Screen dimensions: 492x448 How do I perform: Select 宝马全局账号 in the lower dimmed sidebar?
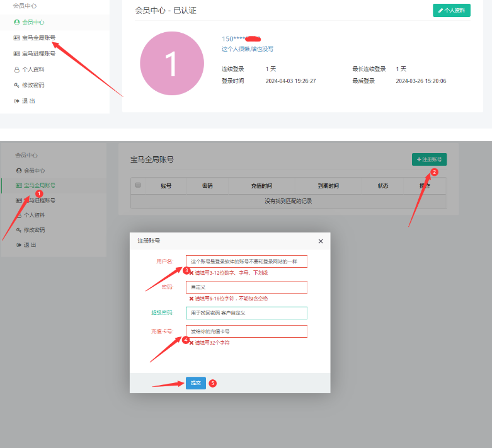[40, 185]
